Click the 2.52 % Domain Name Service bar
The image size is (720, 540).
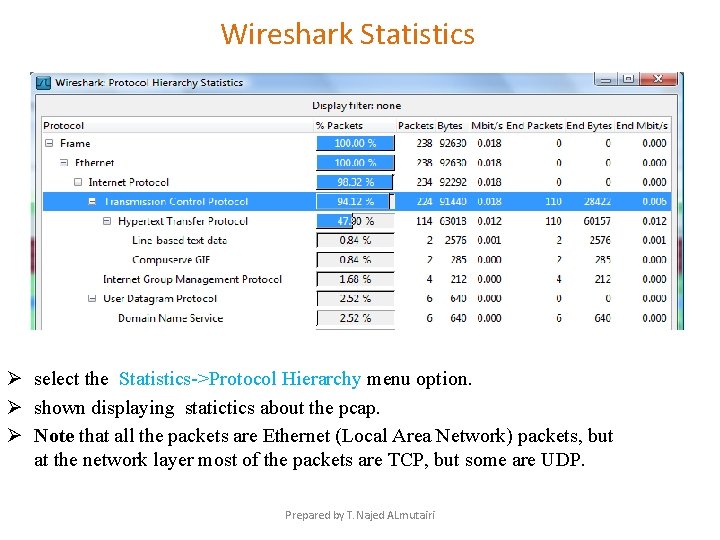point(355,318)
